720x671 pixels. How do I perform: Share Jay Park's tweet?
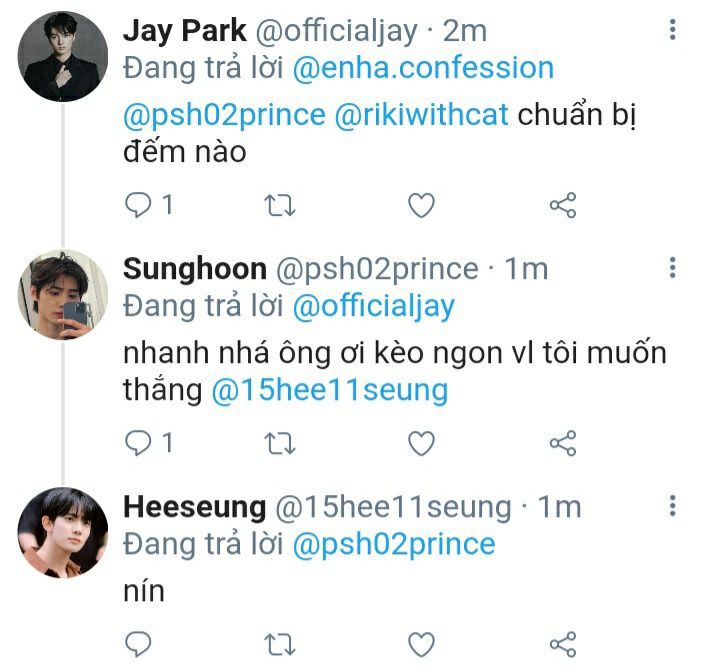[563, 205]
